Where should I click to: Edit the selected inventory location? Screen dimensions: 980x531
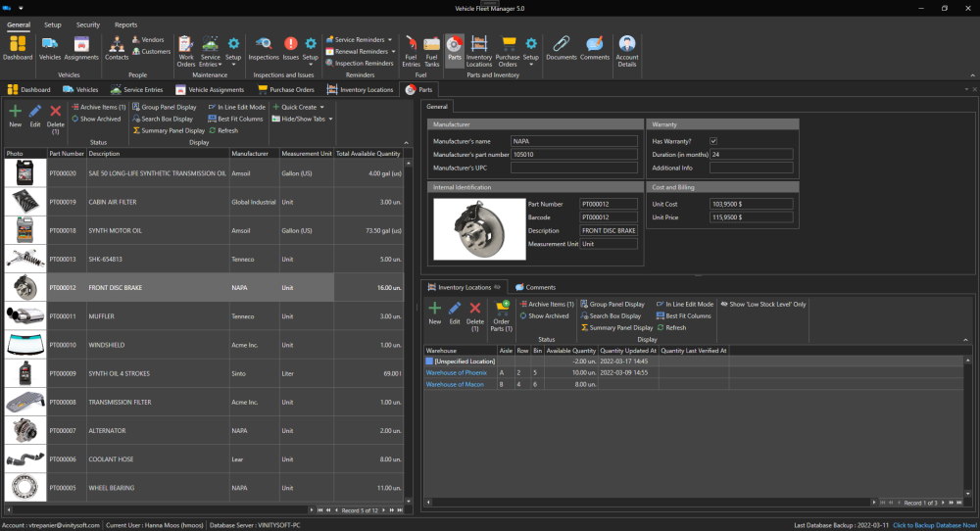pos(455,313)
